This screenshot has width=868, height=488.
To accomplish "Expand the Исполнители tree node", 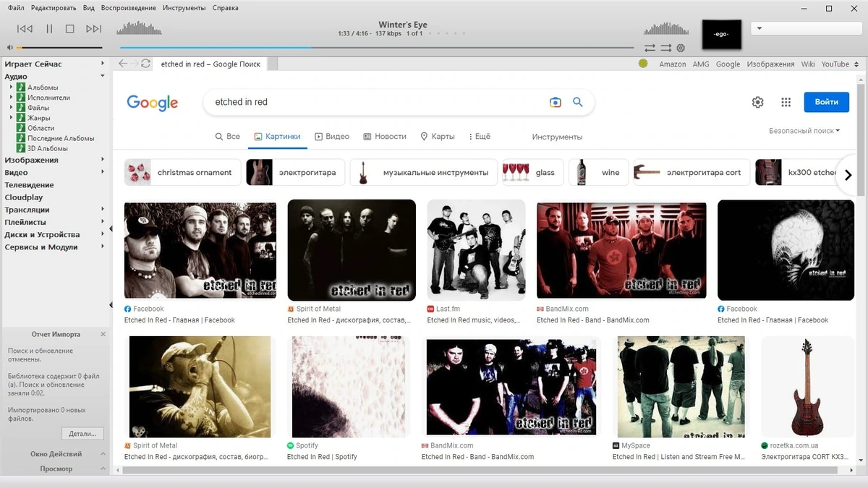I will click(x=12, y=98).
